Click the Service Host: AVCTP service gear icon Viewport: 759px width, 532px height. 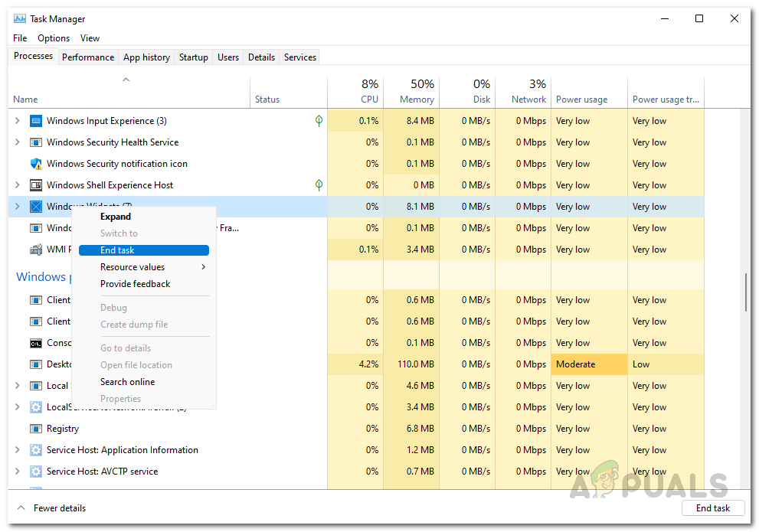click(36, 472)
